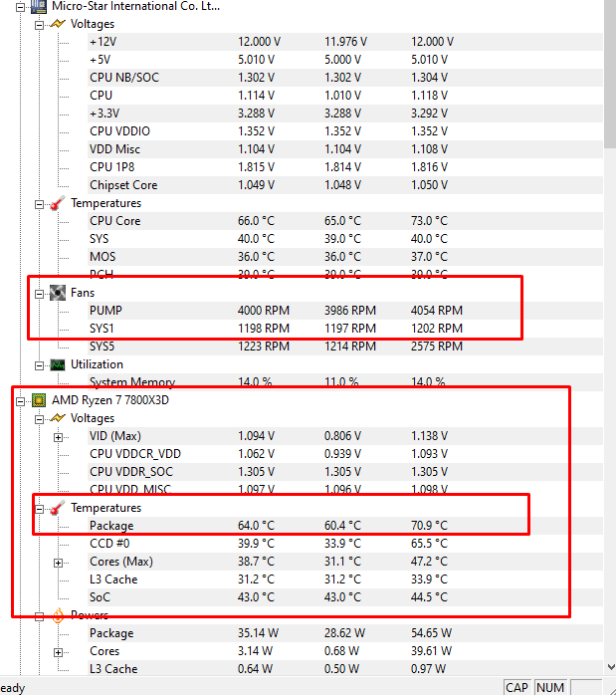This screenshot has height=695, width=616.
Task: Select the CPU VDDR_SOC row
Action: point(345,472)
